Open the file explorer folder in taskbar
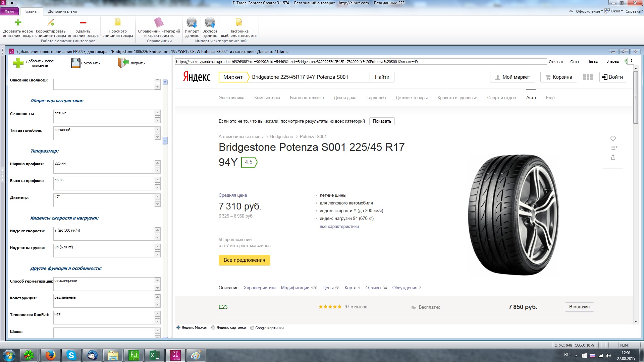Viewport: 644px width, 362px height. [113, 355]
